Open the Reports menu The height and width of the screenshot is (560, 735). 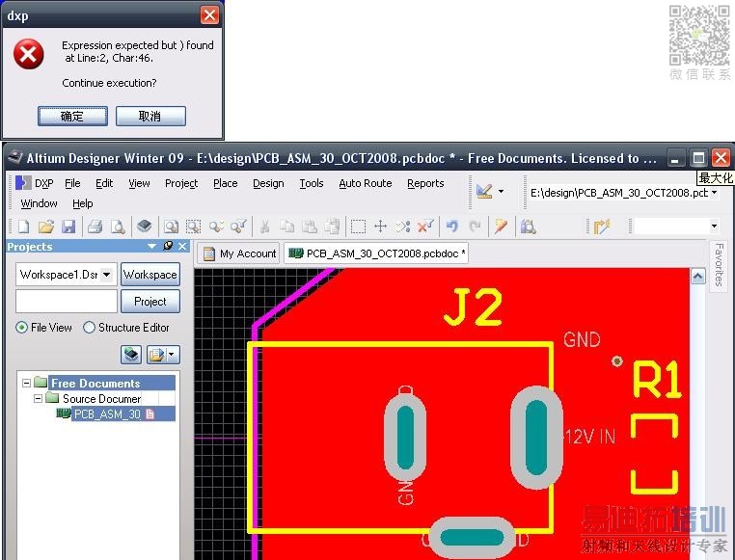coord(425,183)
